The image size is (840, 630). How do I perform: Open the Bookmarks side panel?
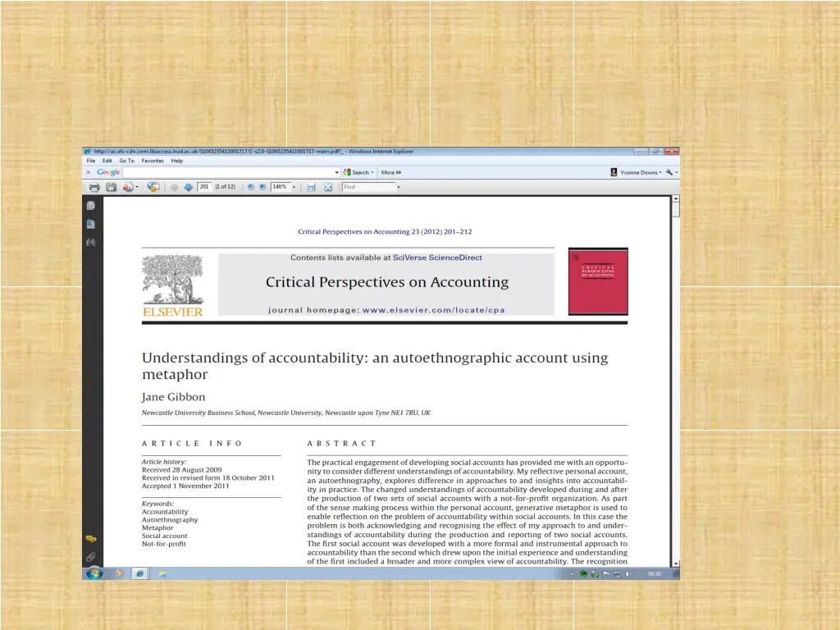[x=91, y=224]
